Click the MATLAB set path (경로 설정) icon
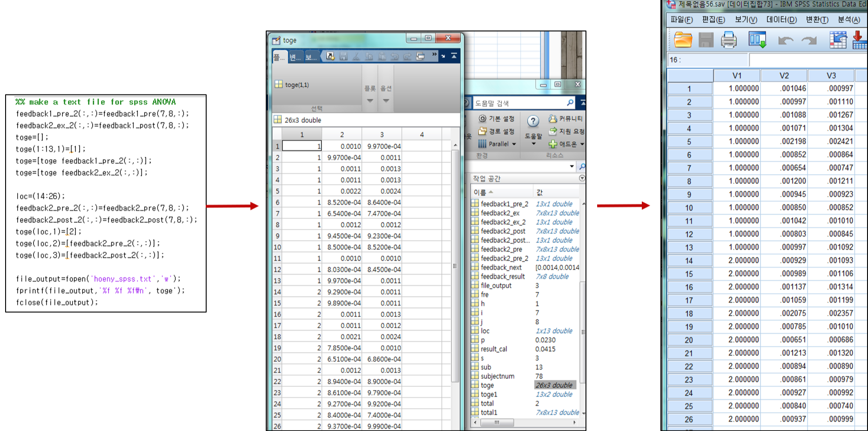Screen dimensions: 868x431 point(483,131)
